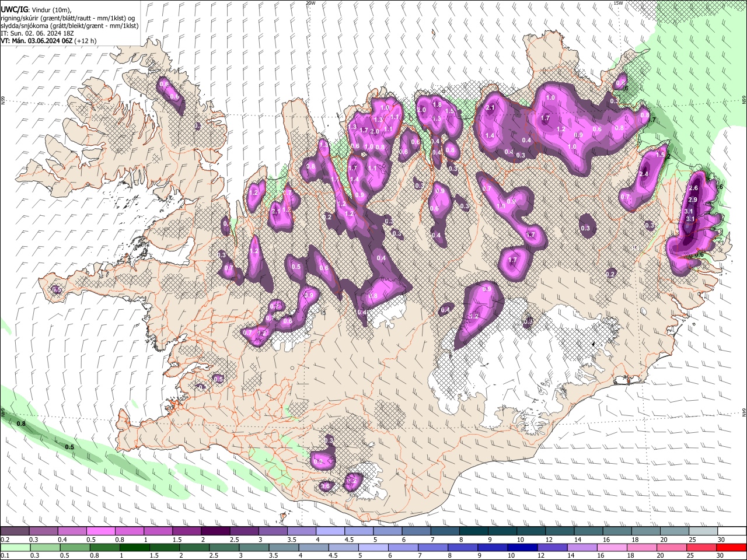This screenshot has width=747, height=560.
Task: Click the 'slydda/snjókoma (grátt/bleikt/grænt - mm/1klst)' line
Action: pos(69,26)
